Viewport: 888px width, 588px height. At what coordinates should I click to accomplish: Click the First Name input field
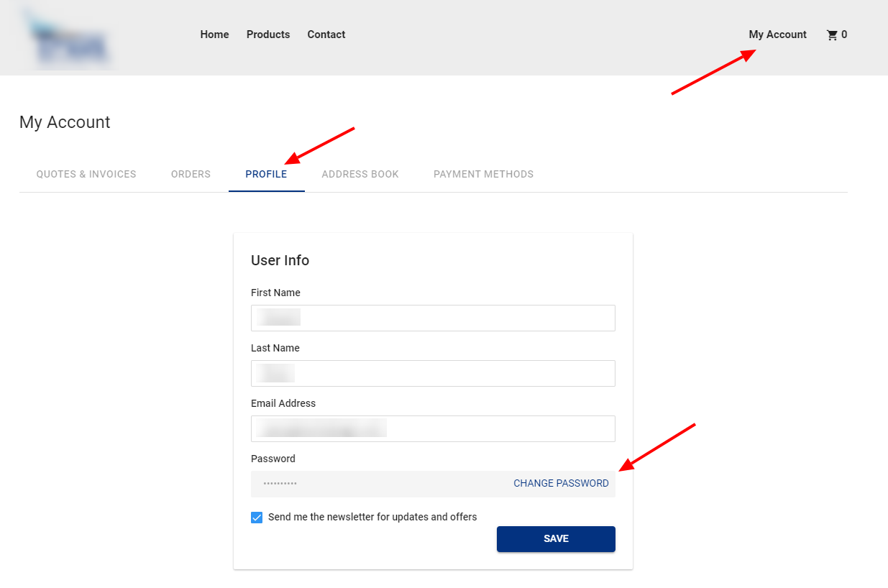coord(433,318)
